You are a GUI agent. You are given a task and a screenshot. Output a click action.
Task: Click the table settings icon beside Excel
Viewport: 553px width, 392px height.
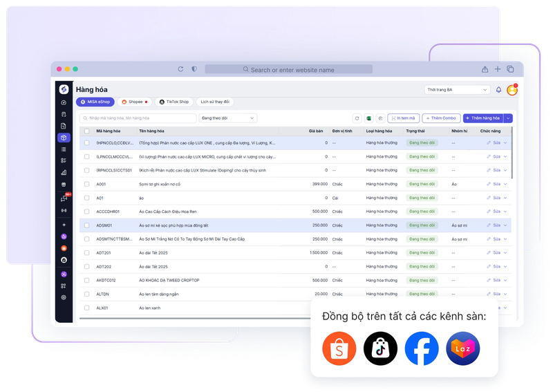[x=380, y=118]
